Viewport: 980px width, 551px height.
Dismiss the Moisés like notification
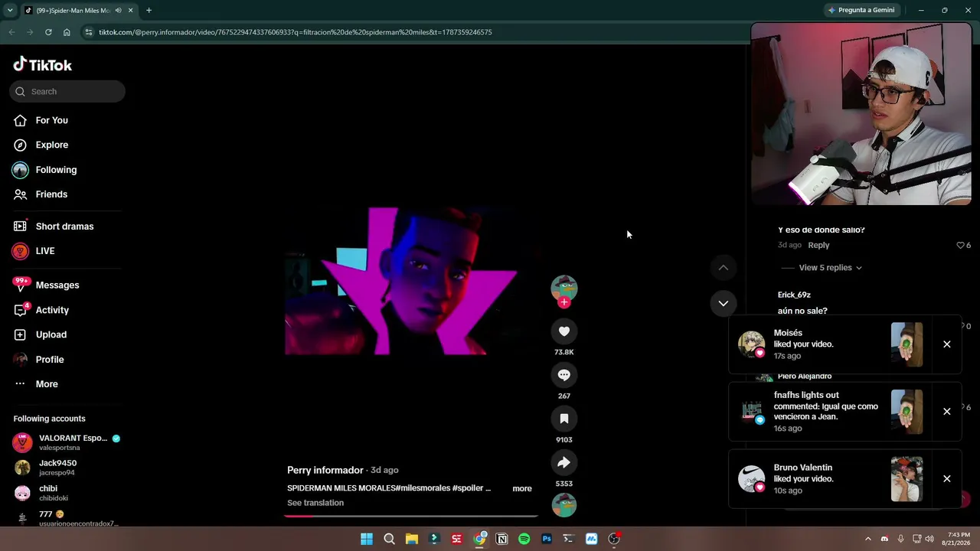pos(947,344)
